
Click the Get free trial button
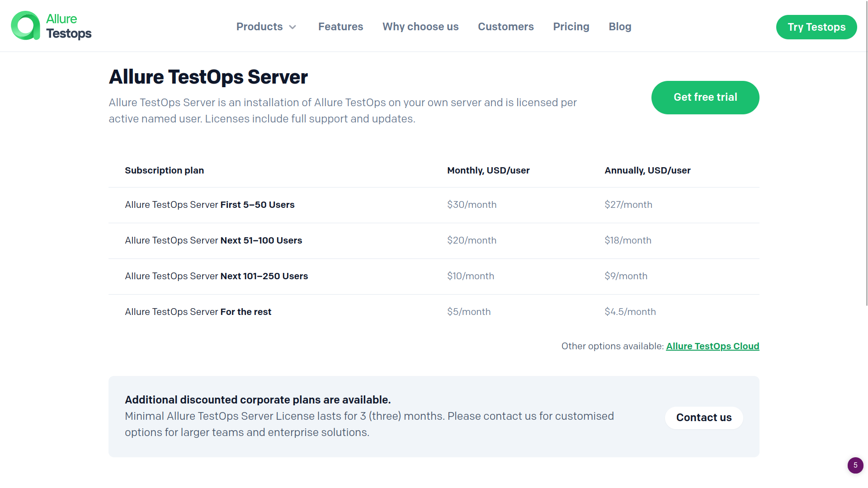click(x=705, y=97)
